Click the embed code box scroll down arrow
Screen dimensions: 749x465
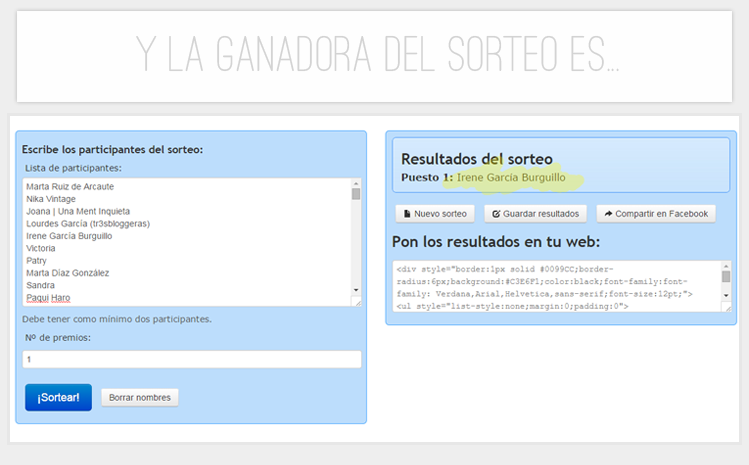coord(726,295)
